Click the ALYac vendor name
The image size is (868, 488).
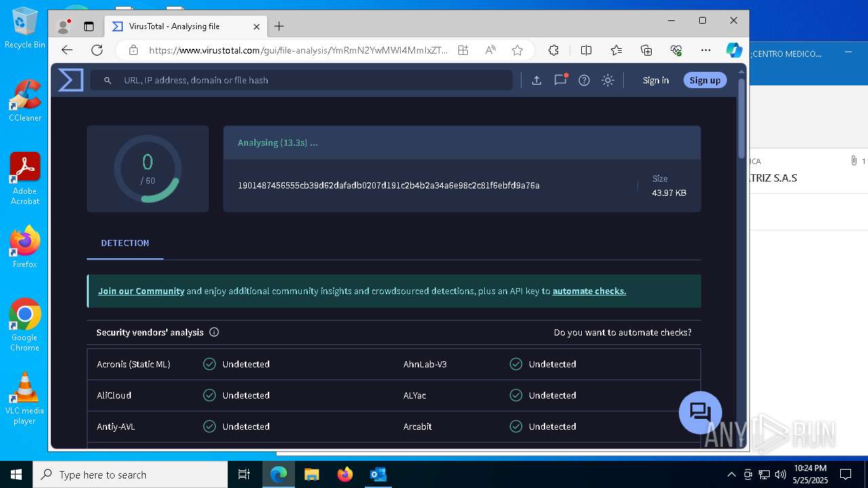(x=415, y=395)
